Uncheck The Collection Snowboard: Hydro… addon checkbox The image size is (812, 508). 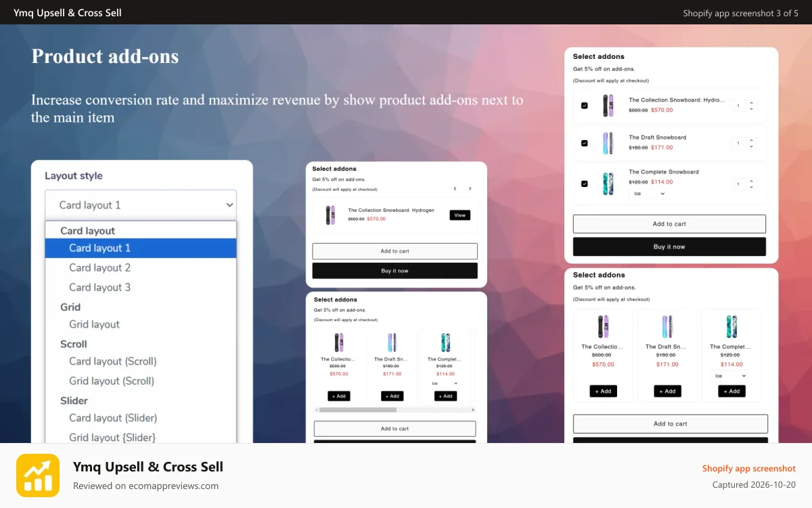point(585,106)
